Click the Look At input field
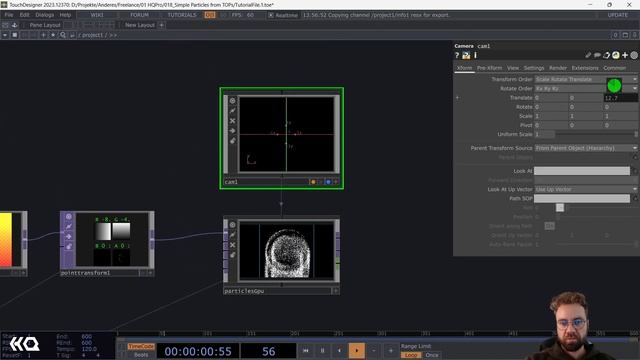The image size is (640, 360). [x=582, y=171]
